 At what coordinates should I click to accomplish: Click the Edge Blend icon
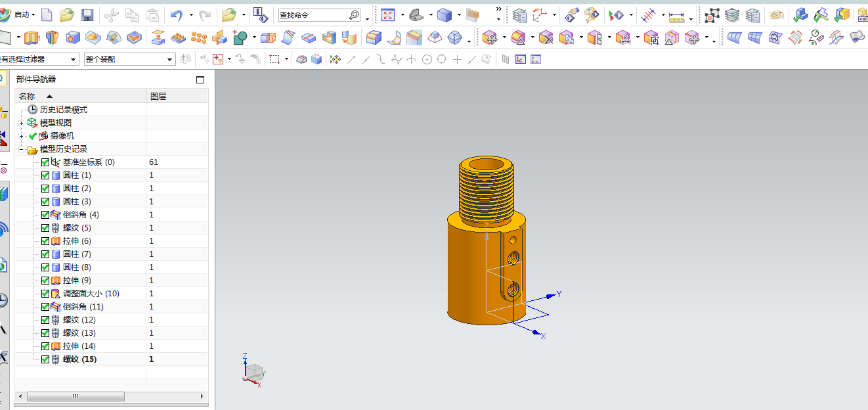click(x=374, y=38)
